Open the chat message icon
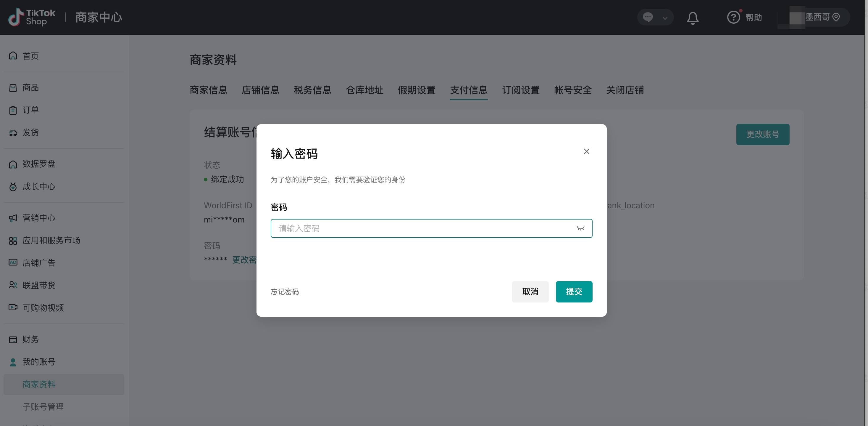Screen dimensions: 868x426 pyautogui.click(x=648, y=17)
